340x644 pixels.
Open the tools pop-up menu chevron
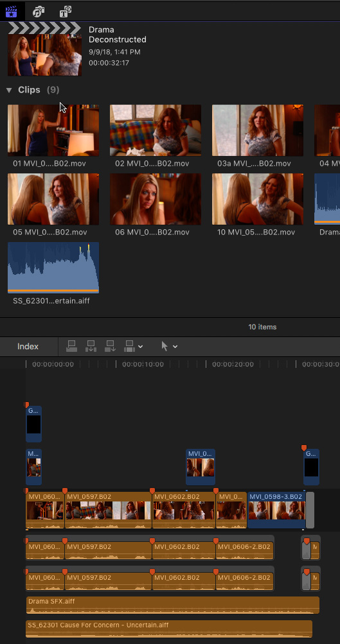(175, 347)
